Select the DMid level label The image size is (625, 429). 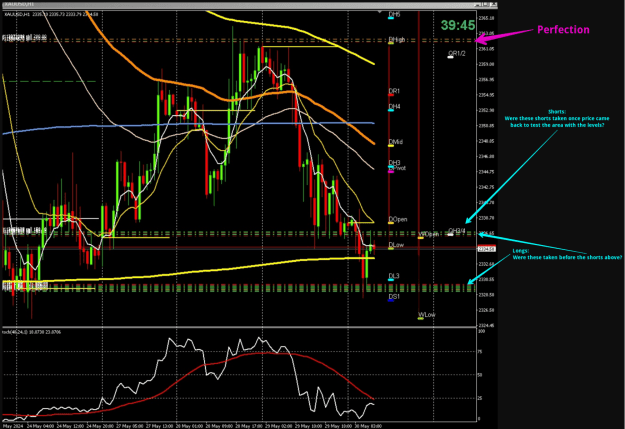[x=395, y=142]
